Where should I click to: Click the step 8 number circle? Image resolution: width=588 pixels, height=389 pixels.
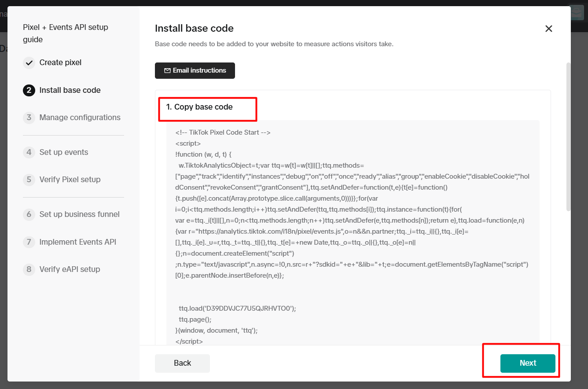click(29, 269)
